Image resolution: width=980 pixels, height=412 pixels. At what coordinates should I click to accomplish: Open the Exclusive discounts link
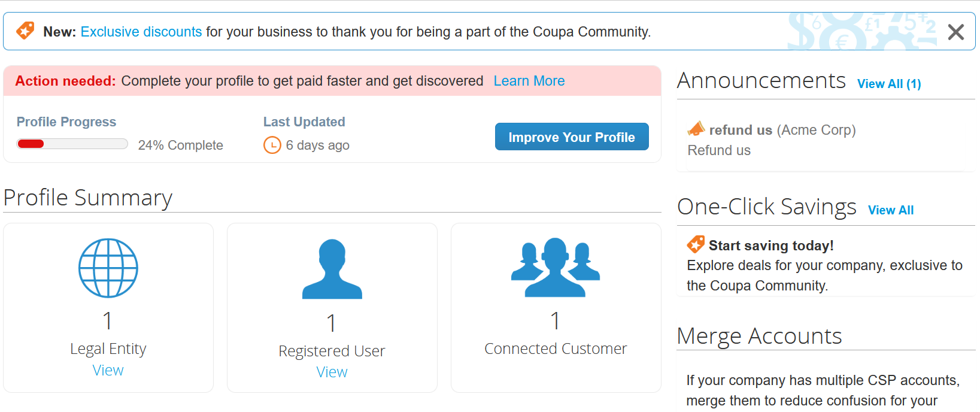(x=141, y=32)
